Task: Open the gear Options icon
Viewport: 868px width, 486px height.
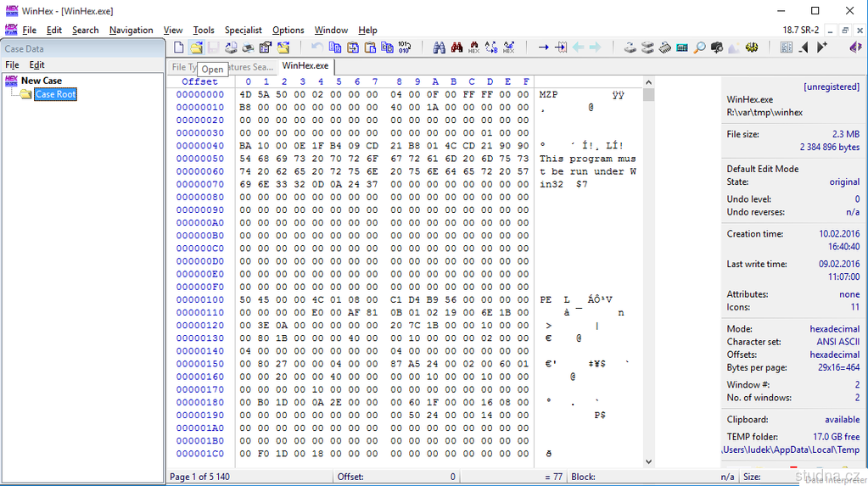Action: [752, 47]
